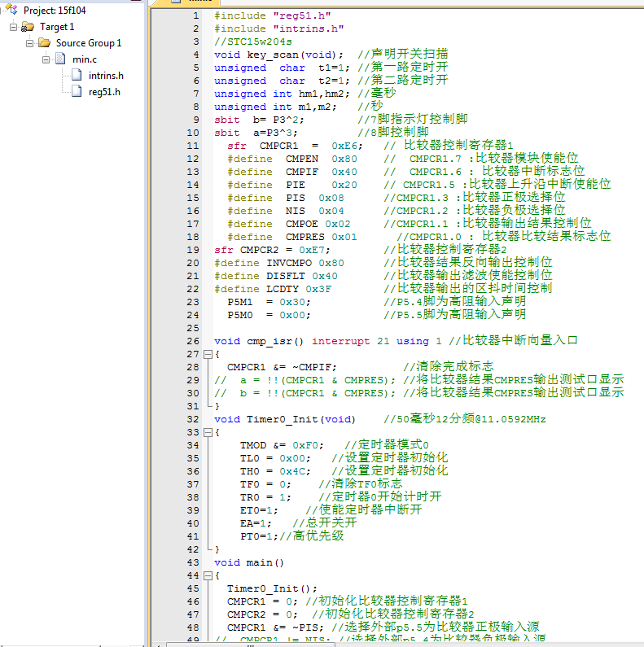The width and height of the screenshot is (644, 647).
Task: Click the intrins.h file icon
Action: 77,75
